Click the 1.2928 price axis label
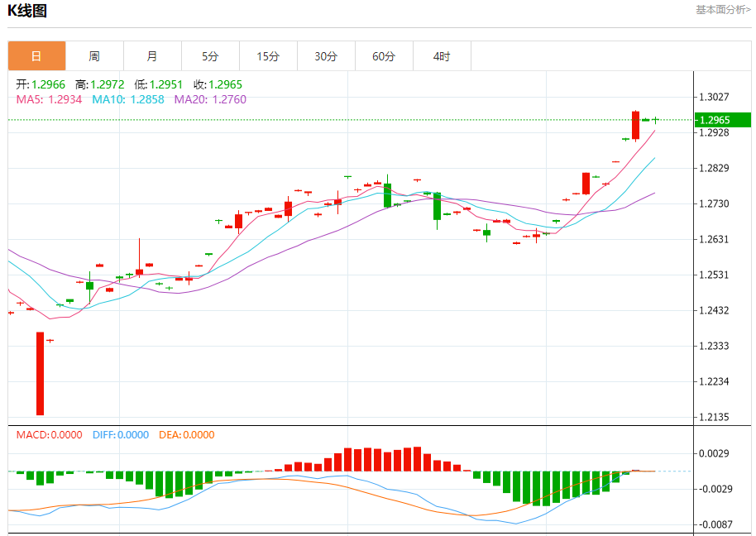 [x=714, y=132]
